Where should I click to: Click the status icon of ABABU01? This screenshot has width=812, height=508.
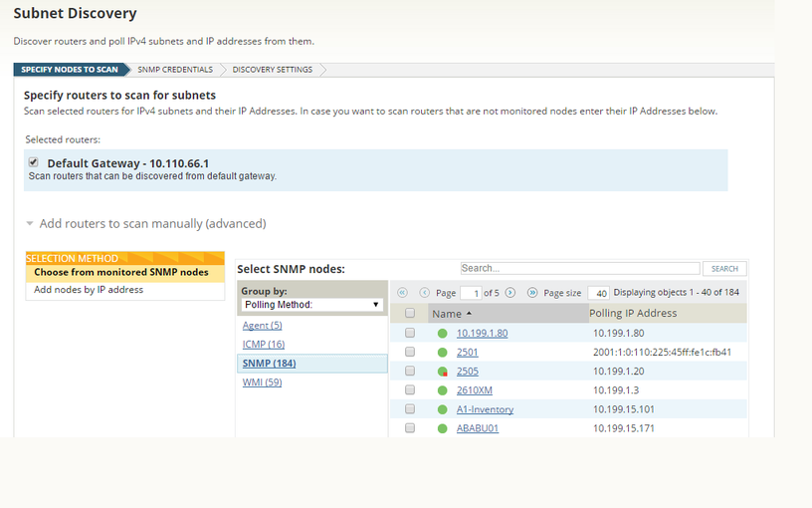coord(442,428)
